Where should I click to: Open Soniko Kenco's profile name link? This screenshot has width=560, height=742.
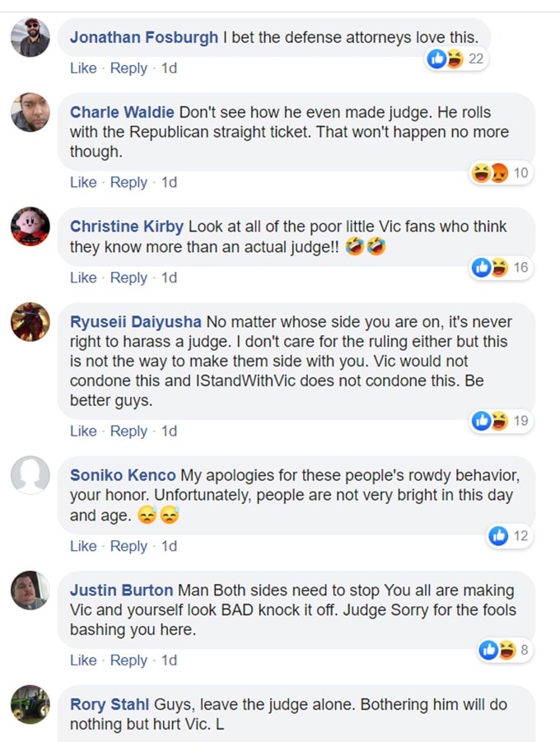click(x=123, y=475)
